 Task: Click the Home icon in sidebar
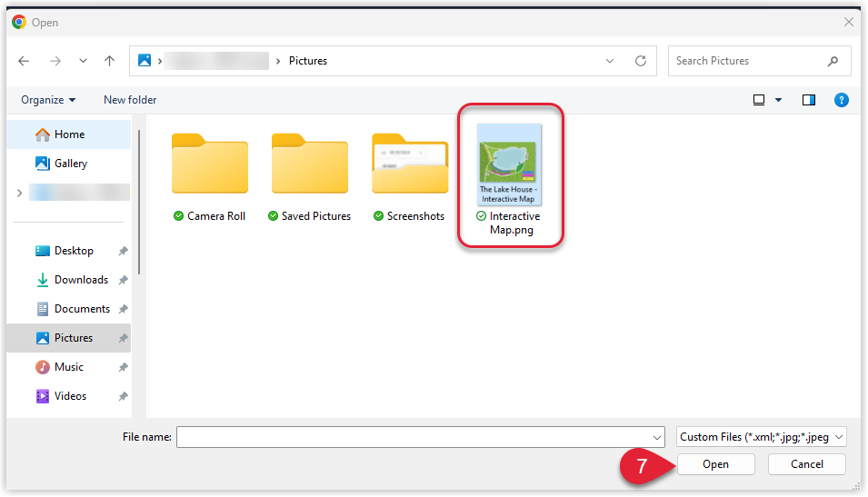(x=42, y=134)
